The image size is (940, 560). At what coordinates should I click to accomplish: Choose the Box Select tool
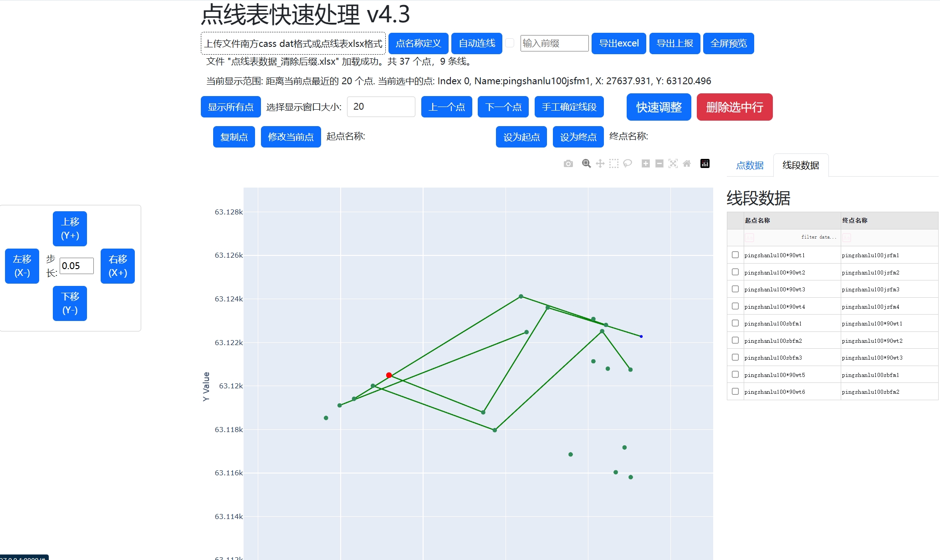click(614, 164)
